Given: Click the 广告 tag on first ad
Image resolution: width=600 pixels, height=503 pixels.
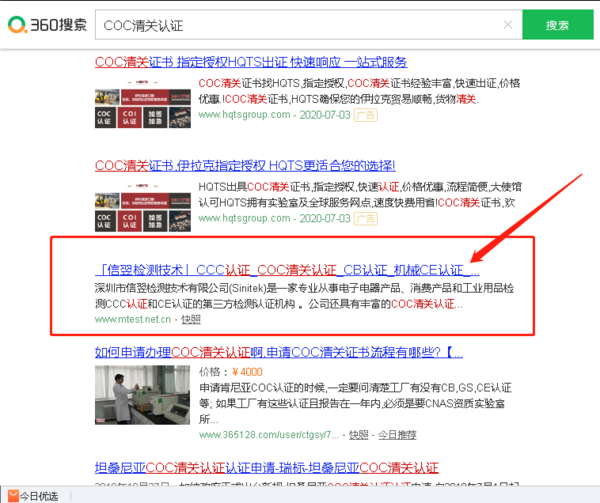Looking at the screenshot, I should tap(366, 115).
